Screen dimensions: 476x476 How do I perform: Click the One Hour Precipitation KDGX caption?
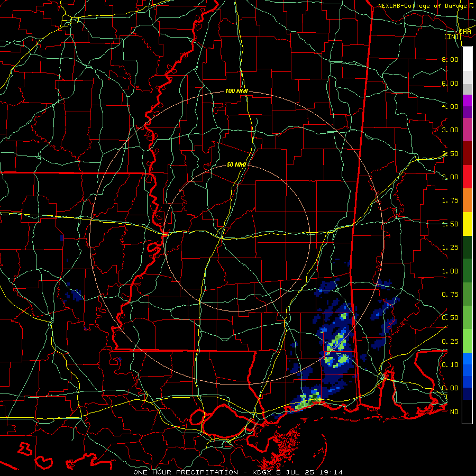(x=238, y=472)
